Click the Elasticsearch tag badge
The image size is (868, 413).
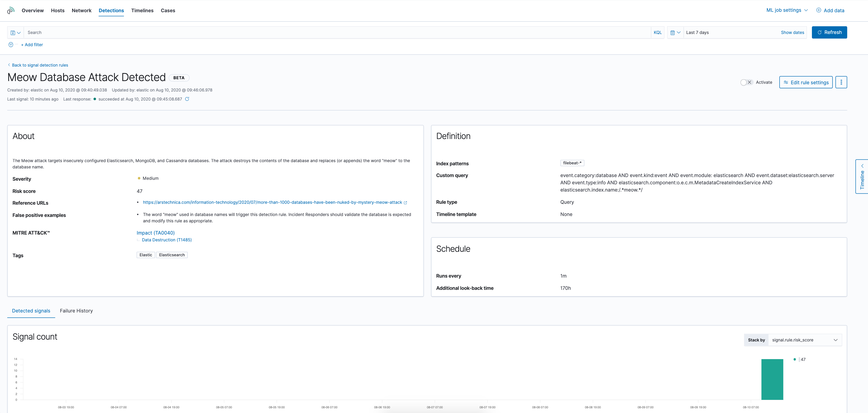tap(172, 255)
